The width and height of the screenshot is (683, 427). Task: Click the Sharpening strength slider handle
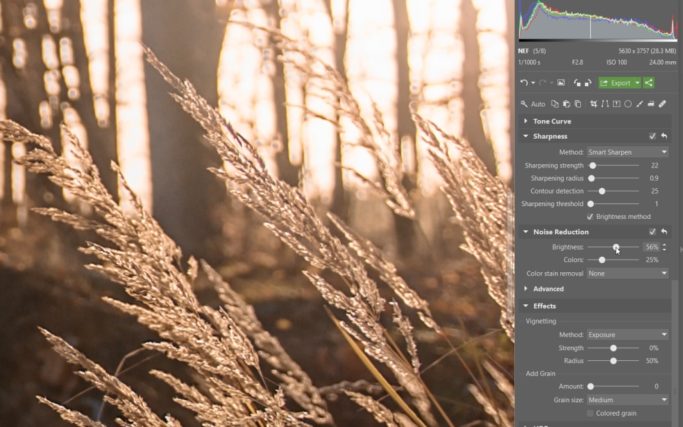(593, 166)
